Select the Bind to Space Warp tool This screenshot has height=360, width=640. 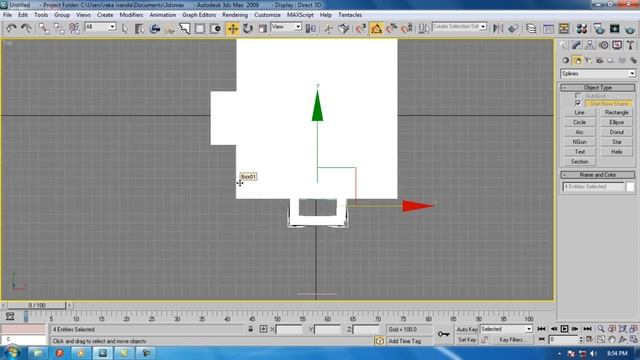tap(74, 28)
